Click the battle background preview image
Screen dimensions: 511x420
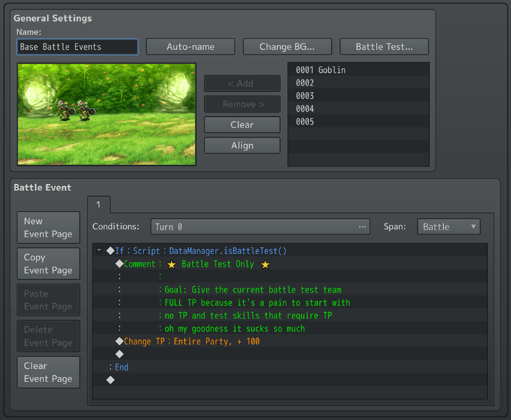(106, 114)
